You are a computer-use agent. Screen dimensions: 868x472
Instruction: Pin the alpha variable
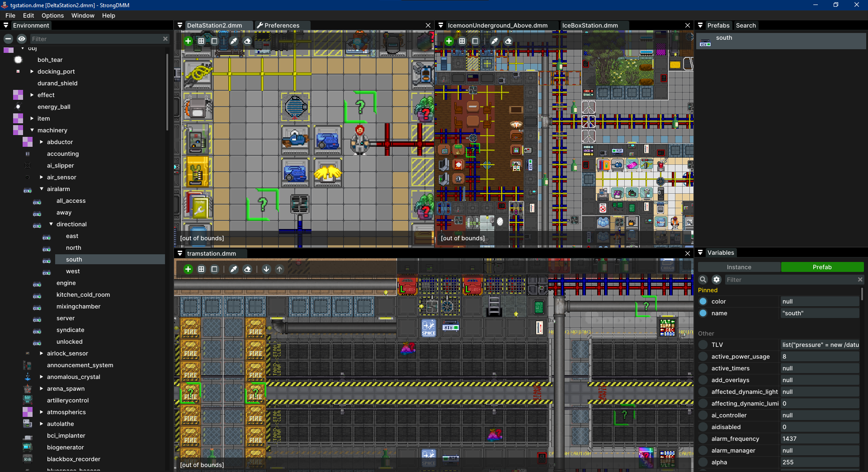click(703, 462)
